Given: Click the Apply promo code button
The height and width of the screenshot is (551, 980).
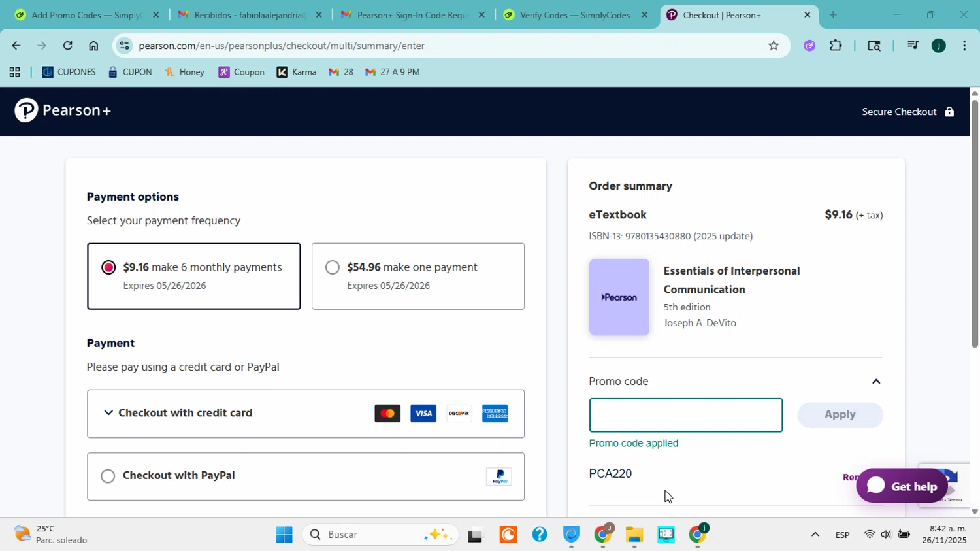Looking at the screenshot, I should tap(840, 414).
